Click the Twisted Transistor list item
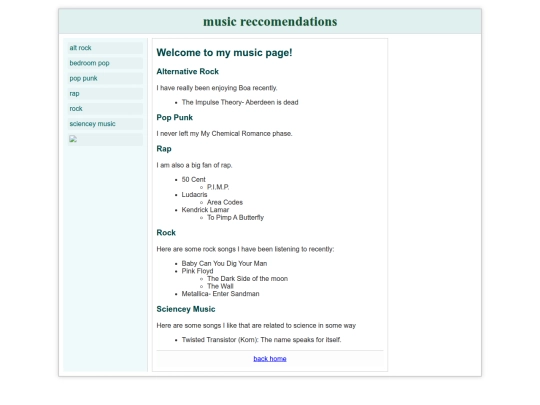The image size is (540, 405). tap(261, 340)
